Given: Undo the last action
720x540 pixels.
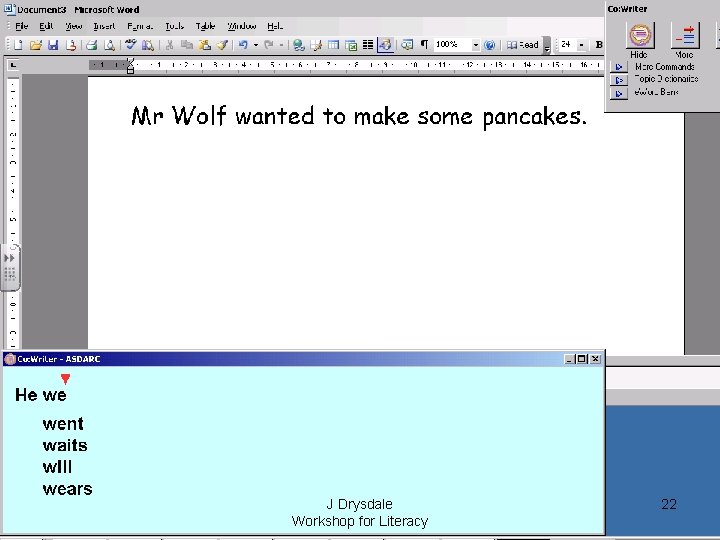Looking at the screenshot, I should [243, 45].
